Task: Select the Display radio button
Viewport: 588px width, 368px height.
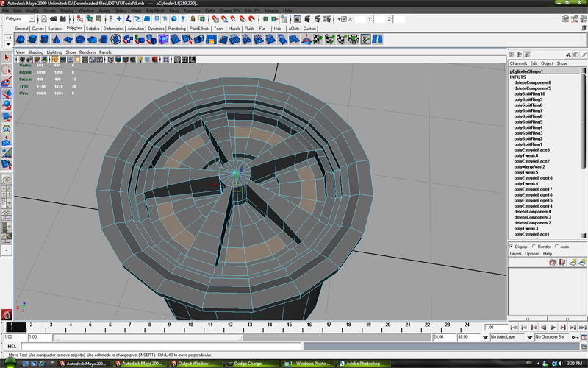Action: tap(512, 247)
